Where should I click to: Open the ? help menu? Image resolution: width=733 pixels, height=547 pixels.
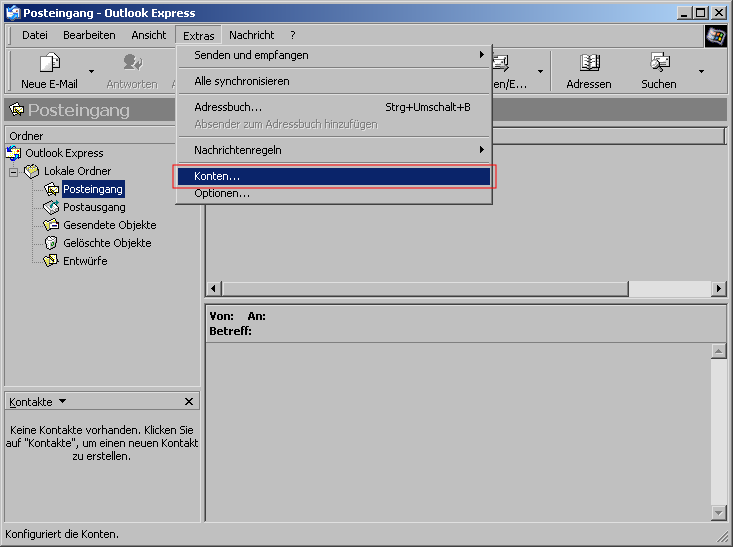pos(293,35)
